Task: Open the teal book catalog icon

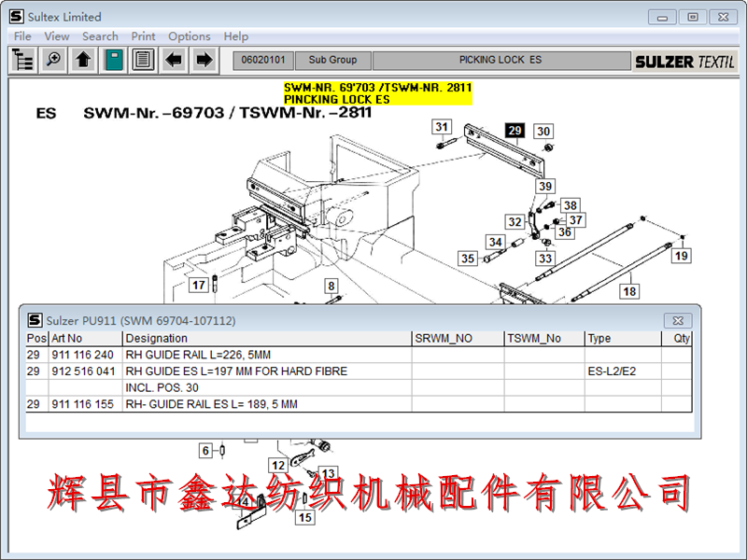Action: [x=113, y=60]
